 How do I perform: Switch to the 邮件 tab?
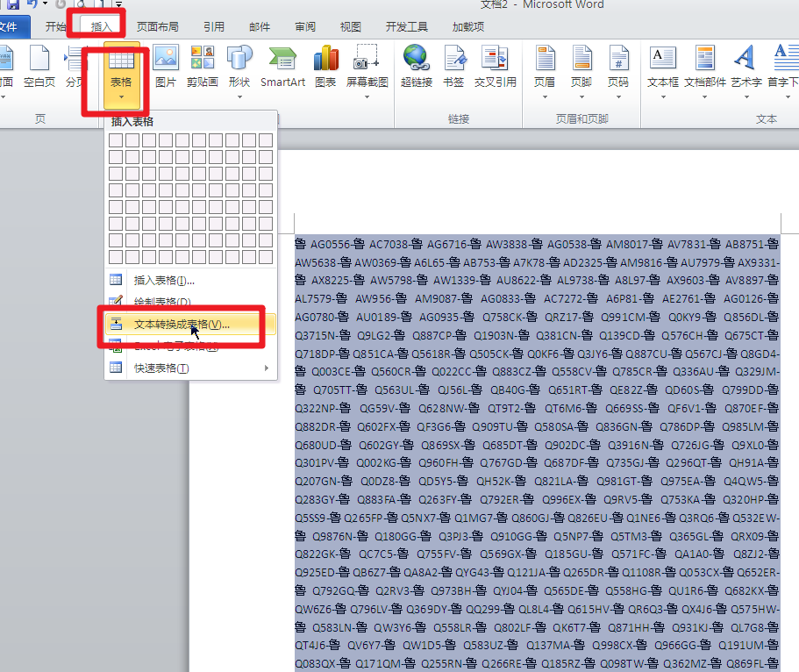coord(260,26)
